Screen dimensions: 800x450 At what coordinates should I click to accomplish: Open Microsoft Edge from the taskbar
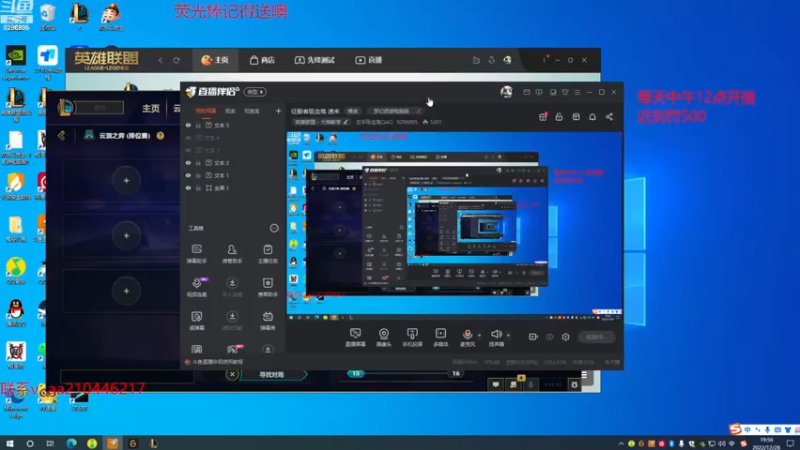coord(71,443)
